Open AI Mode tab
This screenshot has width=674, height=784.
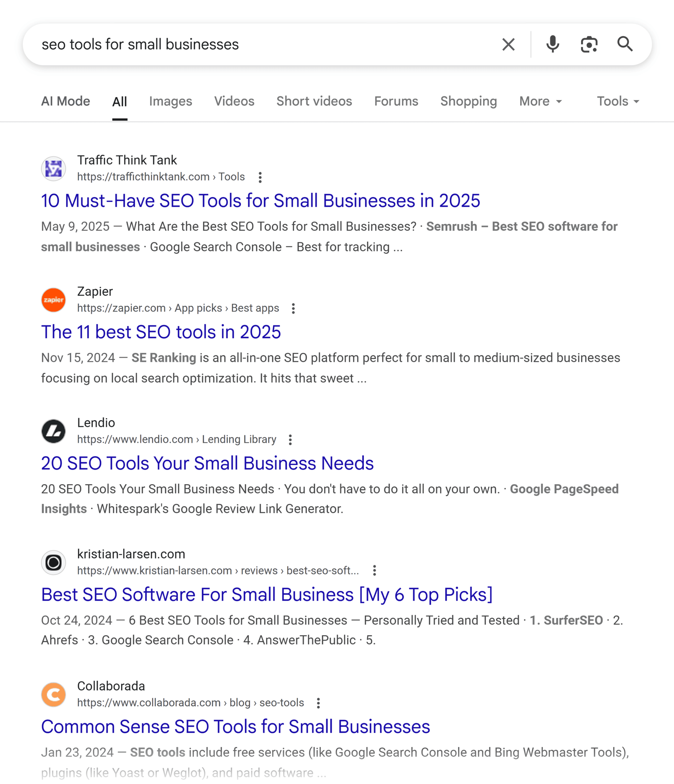click(65, 101)
